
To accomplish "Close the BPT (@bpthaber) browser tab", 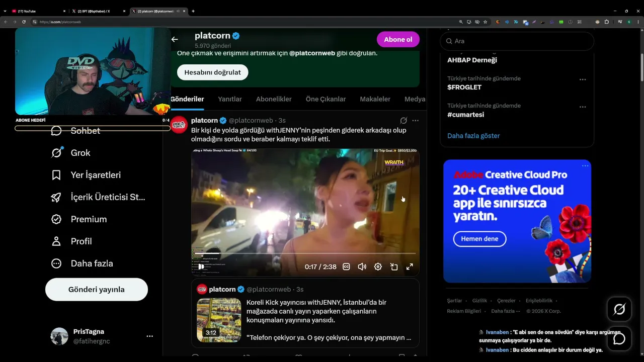I will click(125, 11).
